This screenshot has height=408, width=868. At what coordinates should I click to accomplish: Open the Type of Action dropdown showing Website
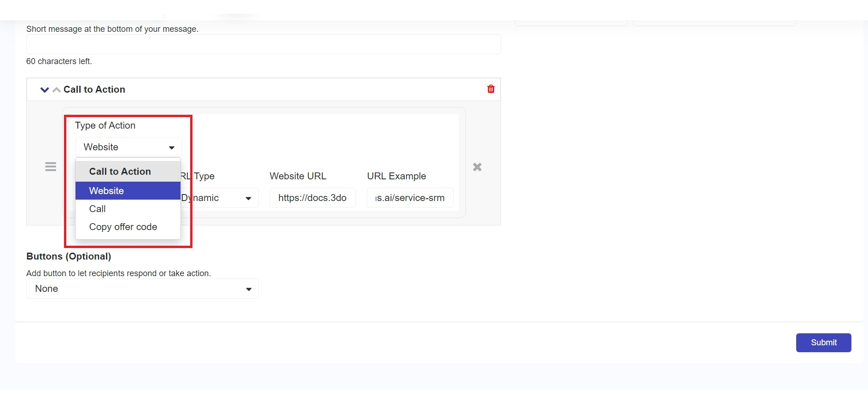(128, 147)
